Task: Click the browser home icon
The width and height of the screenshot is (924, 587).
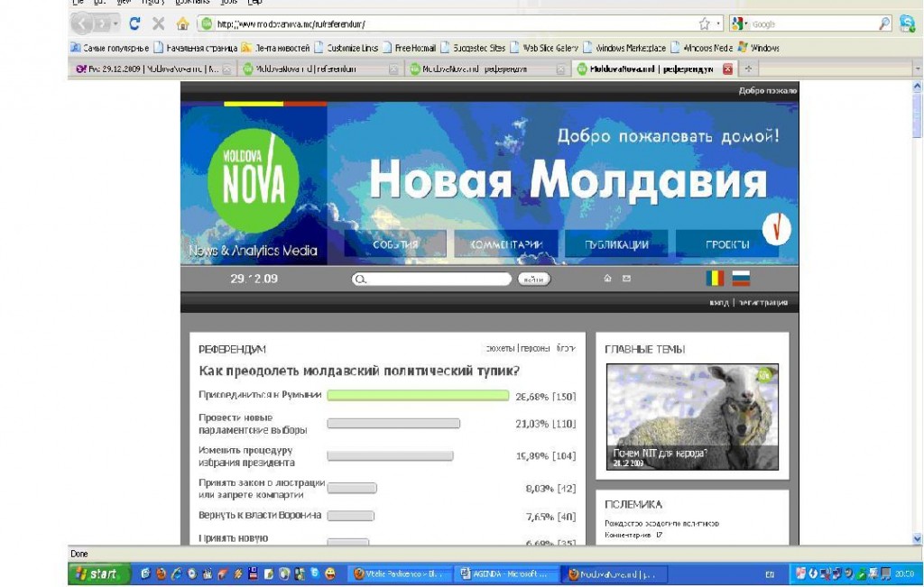Action: click(x=183, y=24)
